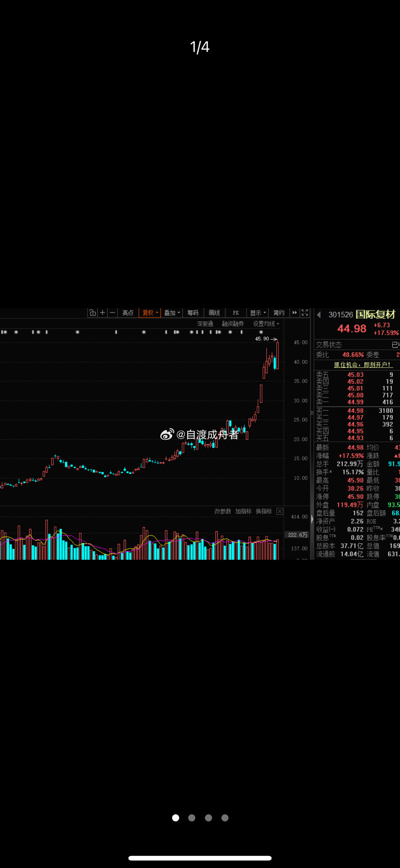The width and height of the screenshot is (400, 868).
Task: Click 卖五 price 45.03
Action: point(355,375)
